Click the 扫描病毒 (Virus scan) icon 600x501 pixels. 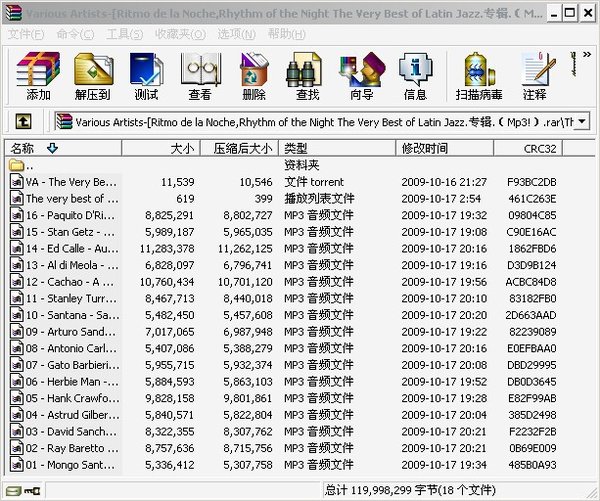pos(479,76)
